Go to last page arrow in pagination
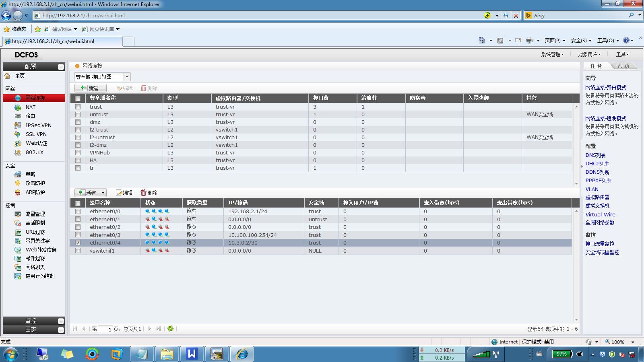Screen dimensions: 644x362 pyautogui.click(x=159, y=329)
